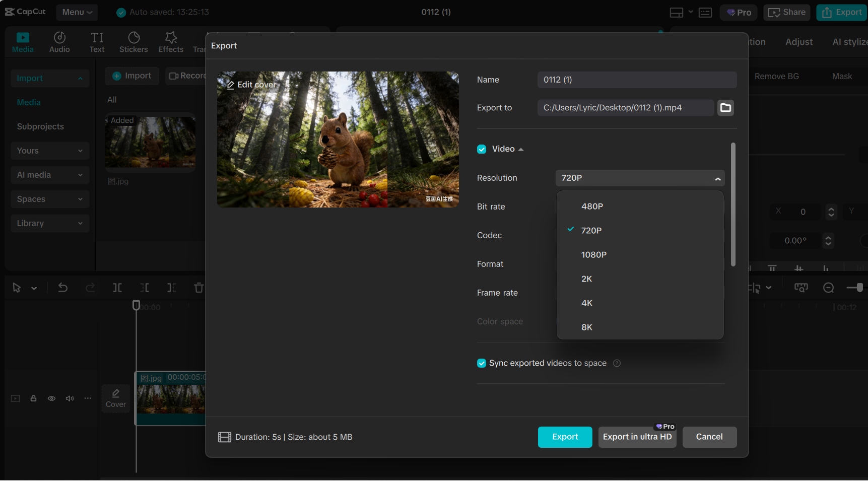Click the Export in ultra HD button
Viewport: 868px width, 481px height.
637,437
